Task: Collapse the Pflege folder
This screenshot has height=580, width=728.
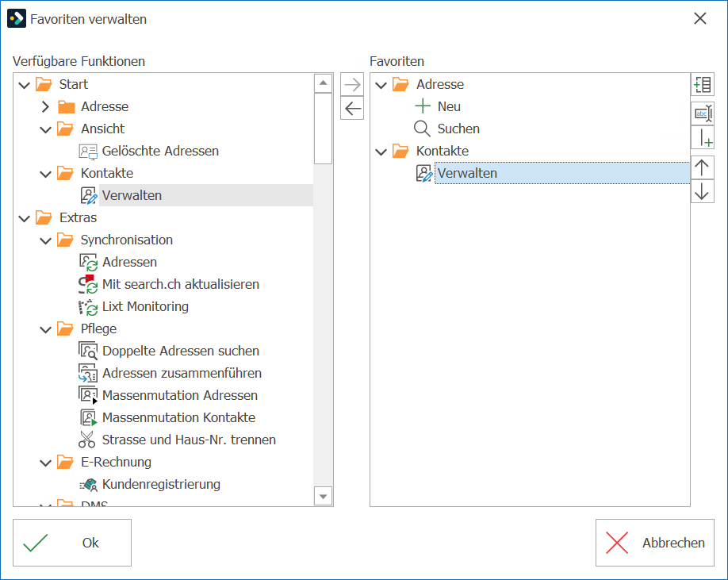Action: point(45,329)
